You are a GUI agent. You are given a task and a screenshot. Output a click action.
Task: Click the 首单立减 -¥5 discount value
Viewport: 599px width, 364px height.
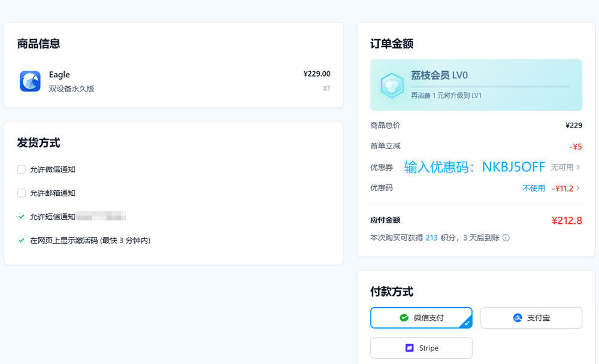[x=576, y=147]
